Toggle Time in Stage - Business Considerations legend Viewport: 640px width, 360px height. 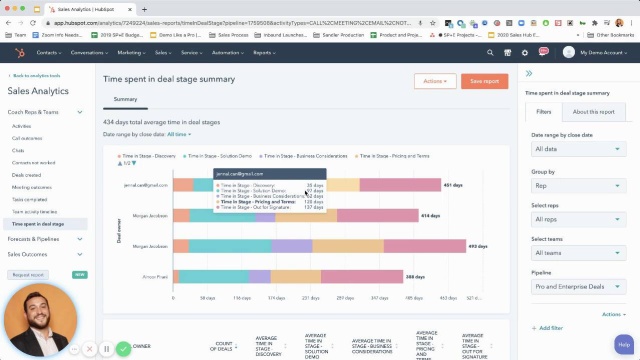(x=303, y=156)
